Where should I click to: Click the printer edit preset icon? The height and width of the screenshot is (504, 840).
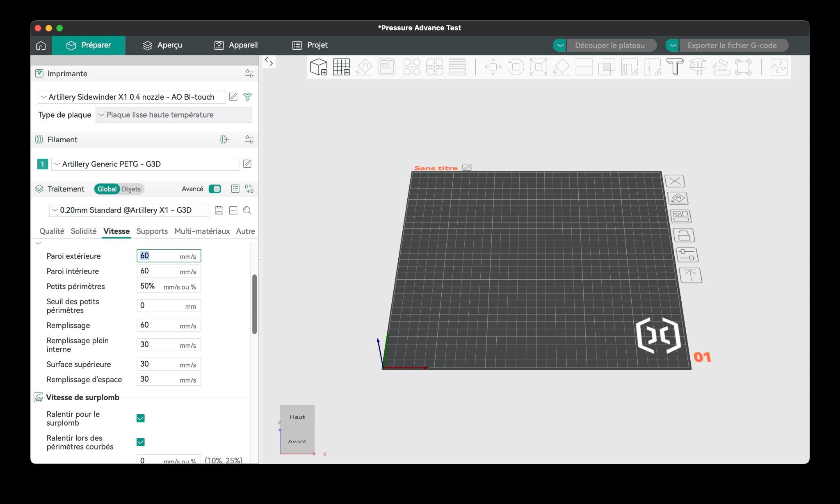[233, 97]
